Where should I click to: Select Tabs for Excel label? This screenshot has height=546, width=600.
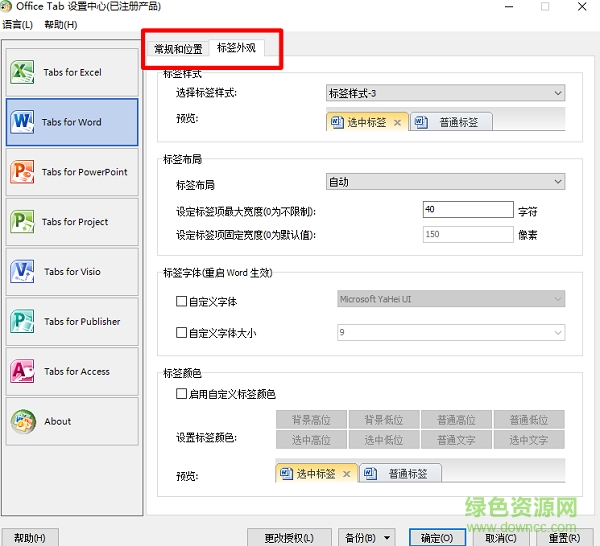[72, 72]
